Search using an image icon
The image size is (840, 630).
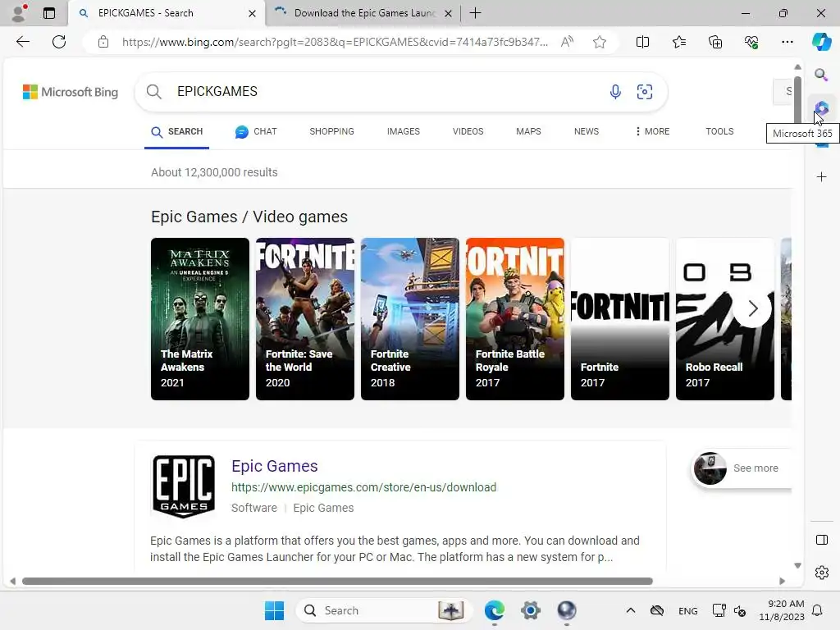click(645, 92)
